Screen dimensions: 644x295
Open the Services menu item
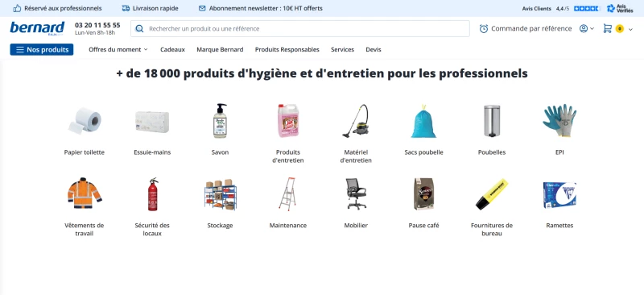(343, 49)
